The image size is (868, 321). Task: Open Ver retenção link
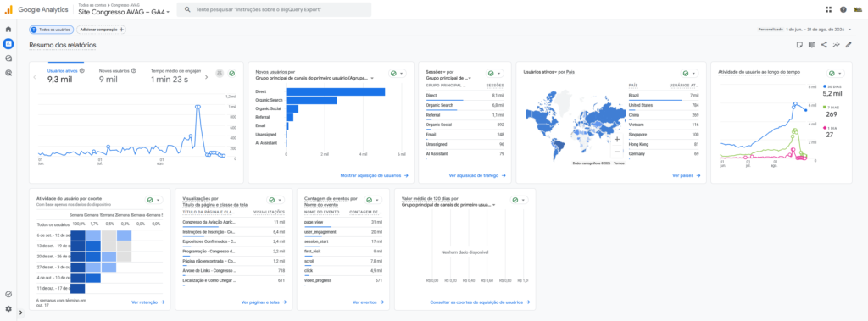[x=147, y=302]
